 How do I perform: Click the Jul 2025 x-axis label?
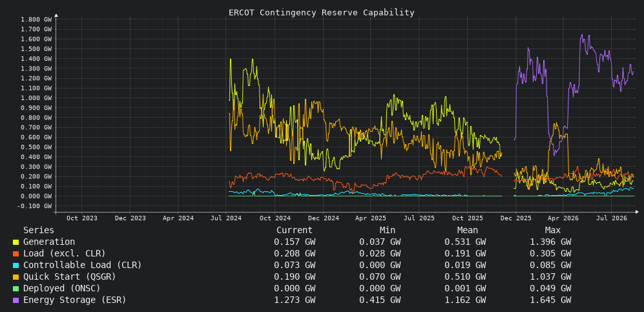pyautogui.click(x=419, y=218)
